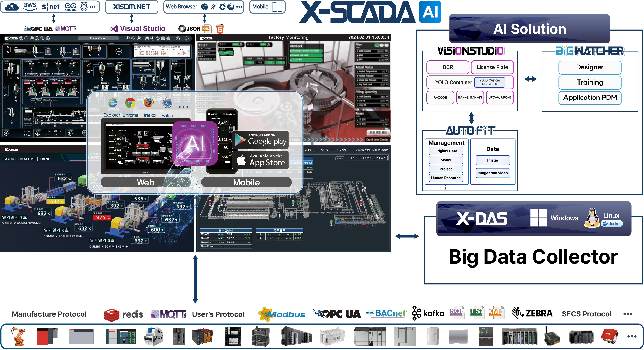
Task: Switch to the LAYOUT tab
Action: [10, 159]
